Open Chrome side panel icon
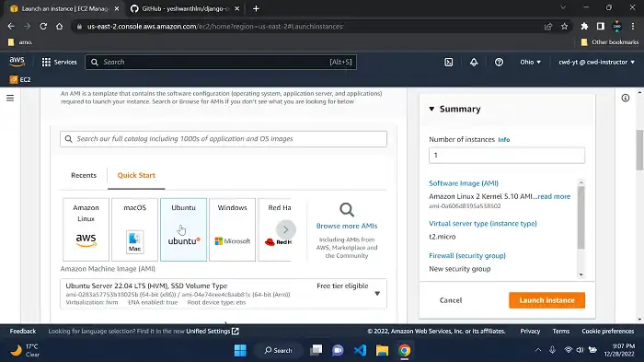This screenshot has width=644, height=362. [x=601, y=27]
